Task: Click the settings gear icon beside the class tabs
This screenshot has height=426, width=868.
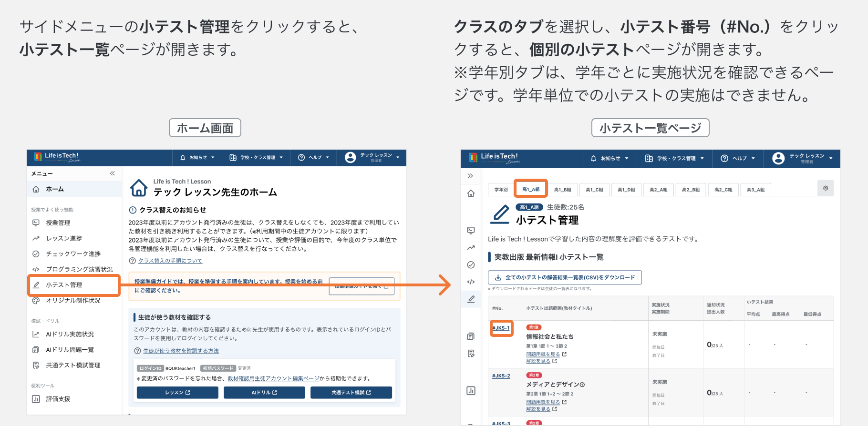Action: [x=826, y=188]
